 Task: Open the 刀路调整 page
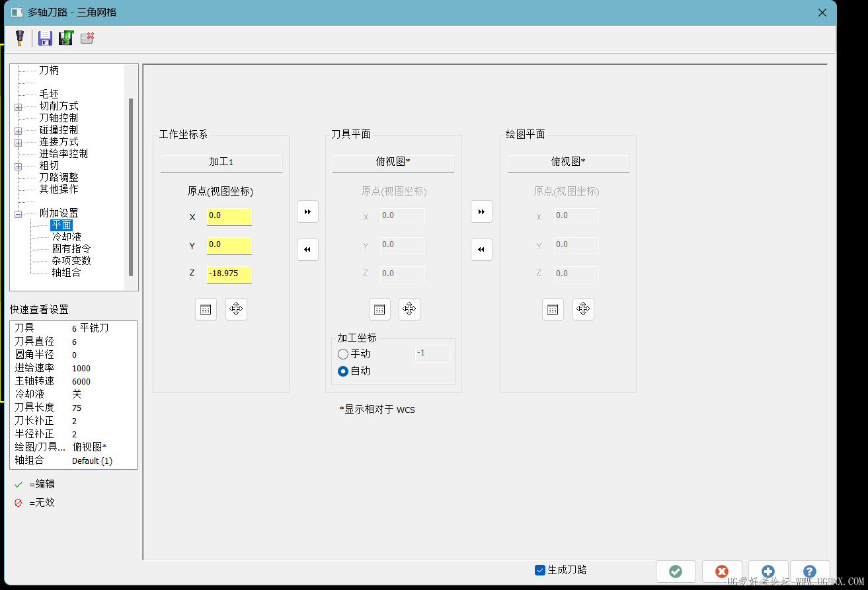[x=58, y=177]
